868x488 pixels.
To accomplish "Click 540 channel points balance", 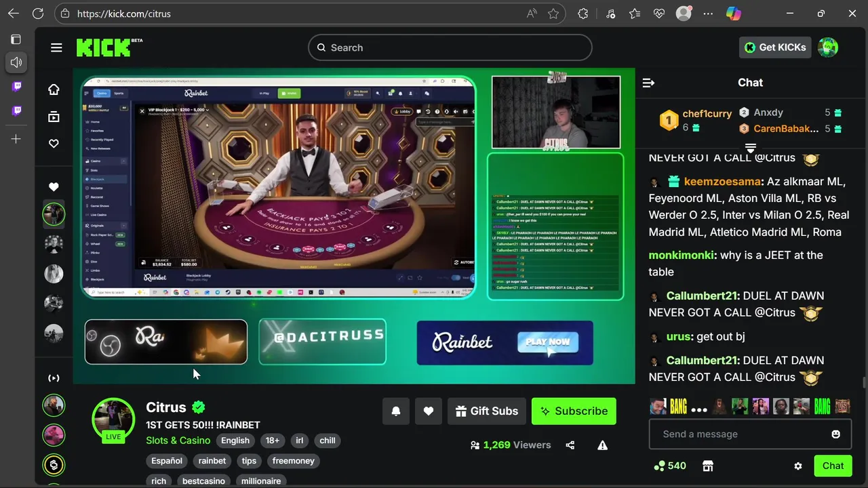I will point(669,466).
